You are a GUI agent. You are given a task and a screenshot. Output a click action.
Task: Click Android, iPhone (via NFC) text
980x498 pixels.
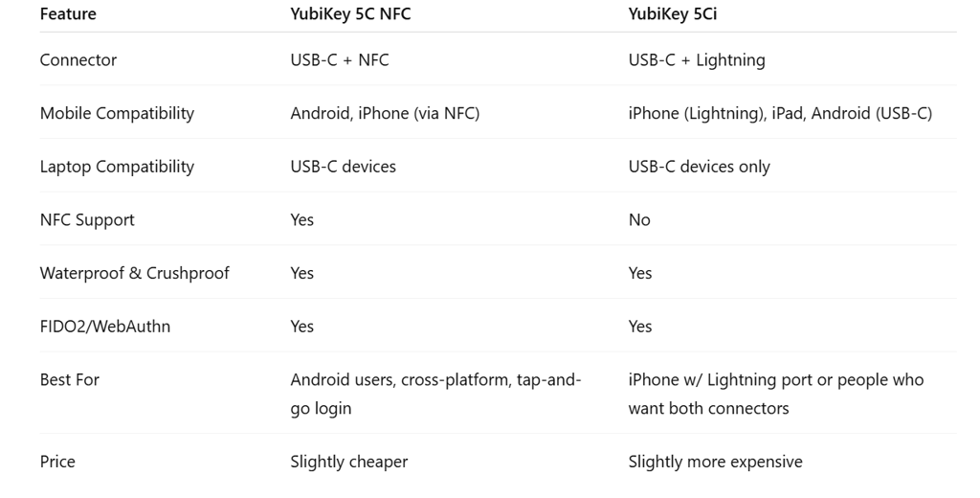(x=385, y=113)
